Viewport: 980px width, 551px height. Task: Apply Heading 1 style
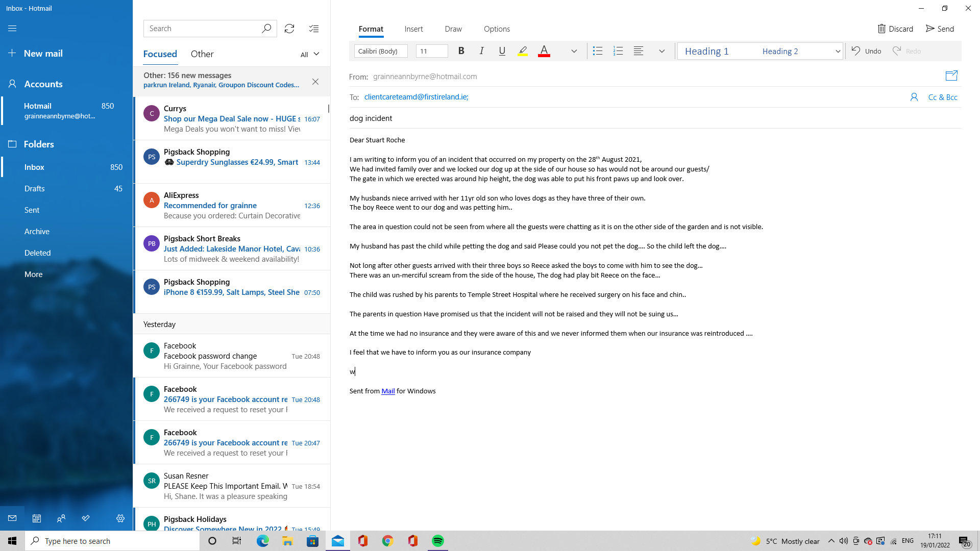[x=706, y=51]
